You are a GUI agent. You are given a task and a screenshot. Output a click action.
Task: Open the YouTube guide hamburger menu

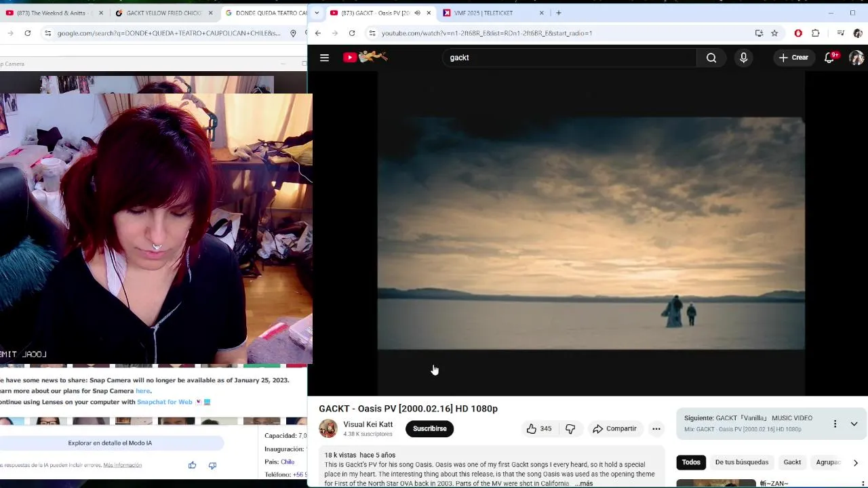tap(324, 58)
